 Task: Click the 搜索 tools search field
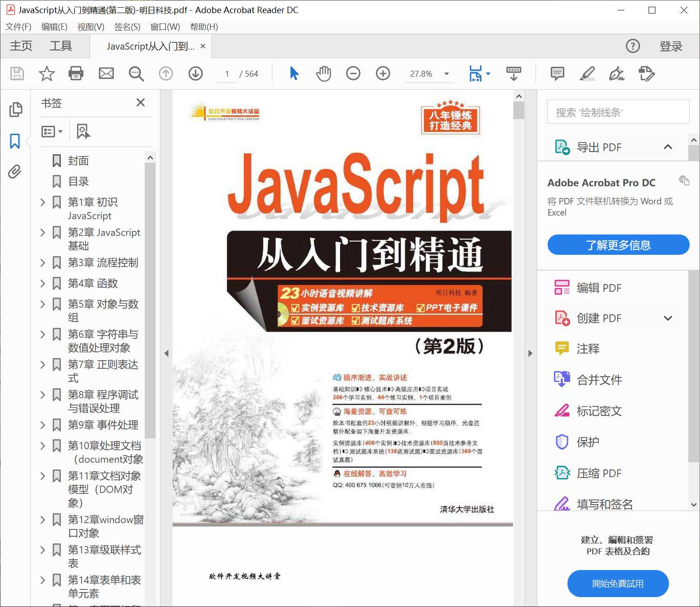pos(618,112)
